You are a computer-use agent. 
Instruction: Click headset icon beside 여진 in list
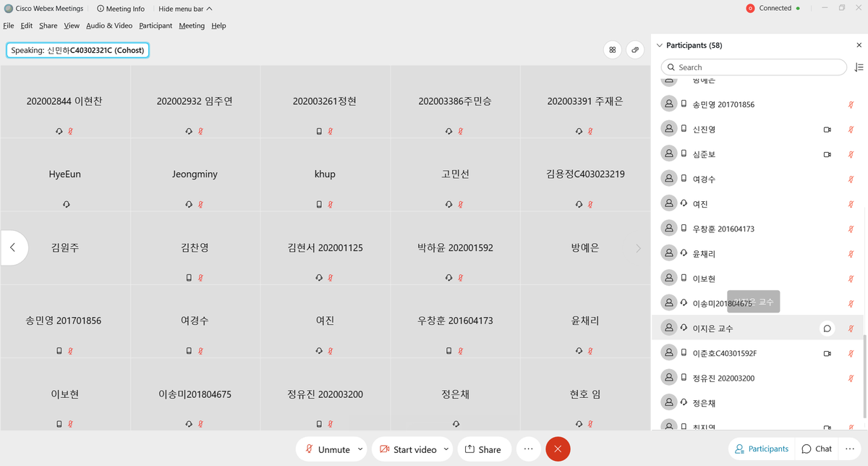pyautogui.click(x=684, y=204)
